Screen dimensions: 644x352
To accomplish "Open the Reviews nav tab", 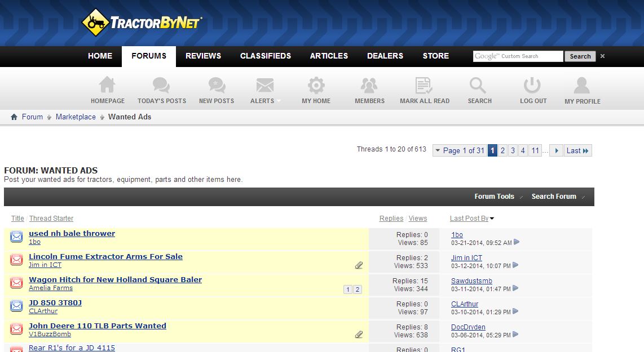I will tap(203, 56).
